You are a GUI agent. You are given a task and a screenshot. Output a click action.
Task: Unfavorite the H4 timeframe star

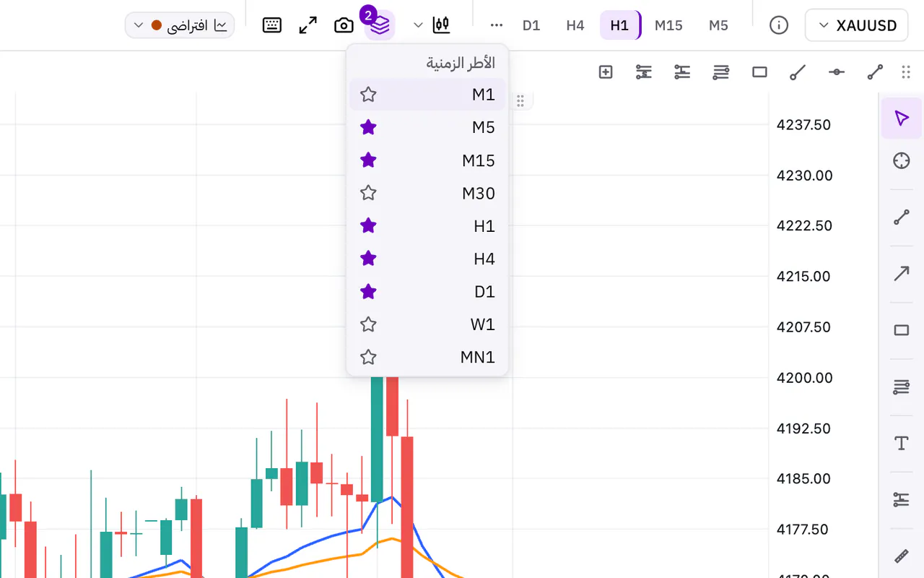tap(368, 259)
